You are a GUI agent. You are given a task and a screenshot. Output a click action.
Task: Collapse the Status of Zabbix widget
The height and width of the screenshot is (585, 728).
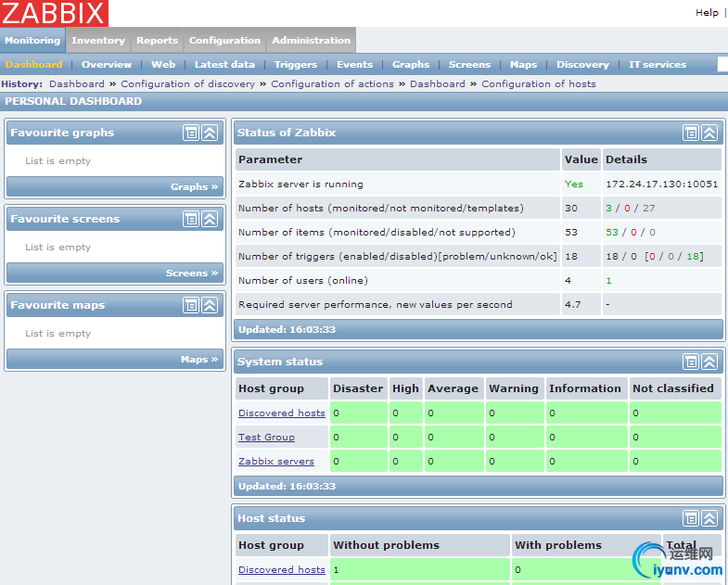pyautogui.click(x=709, y=133)
